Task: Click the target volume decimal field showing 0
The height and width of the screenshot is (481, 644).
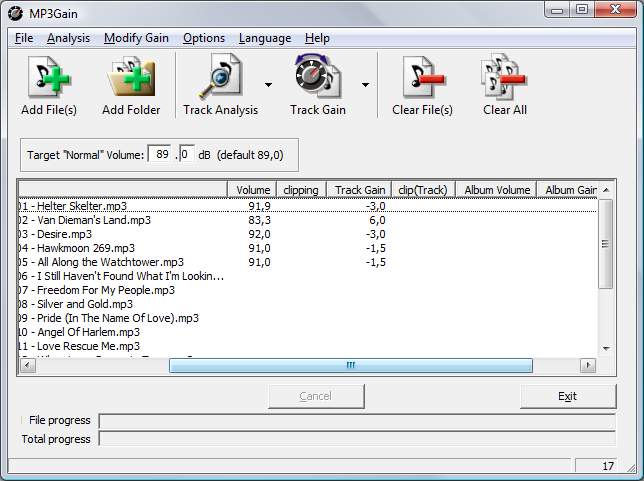Action: coord(186,154)
